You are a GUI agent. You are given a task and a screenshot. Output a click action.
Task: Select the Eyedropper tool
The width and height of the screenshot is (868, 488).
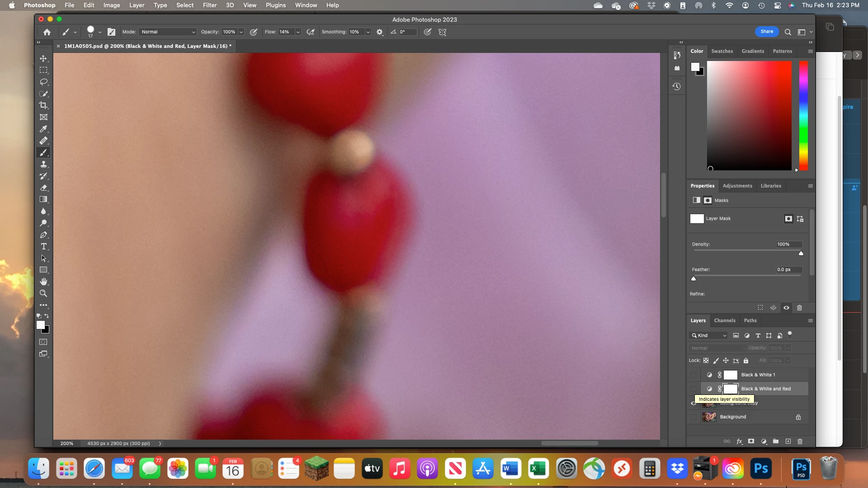[43, 129]
